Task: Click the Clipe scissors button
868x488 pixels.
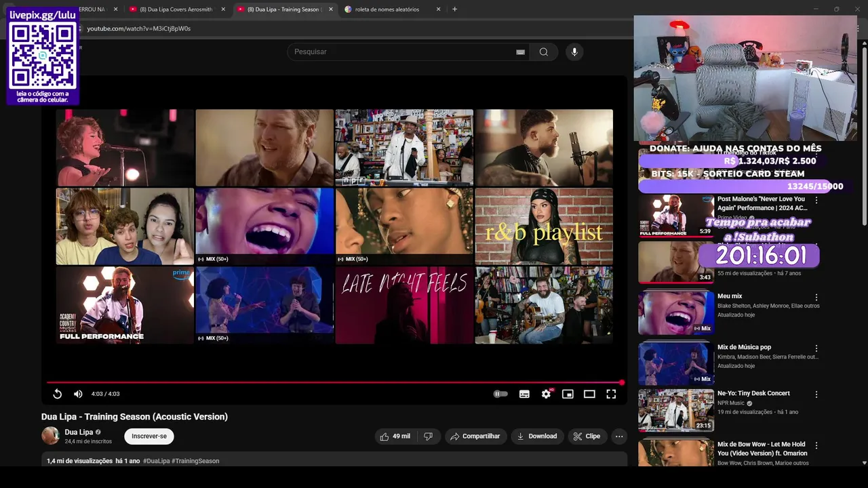Action: (587, 436)
